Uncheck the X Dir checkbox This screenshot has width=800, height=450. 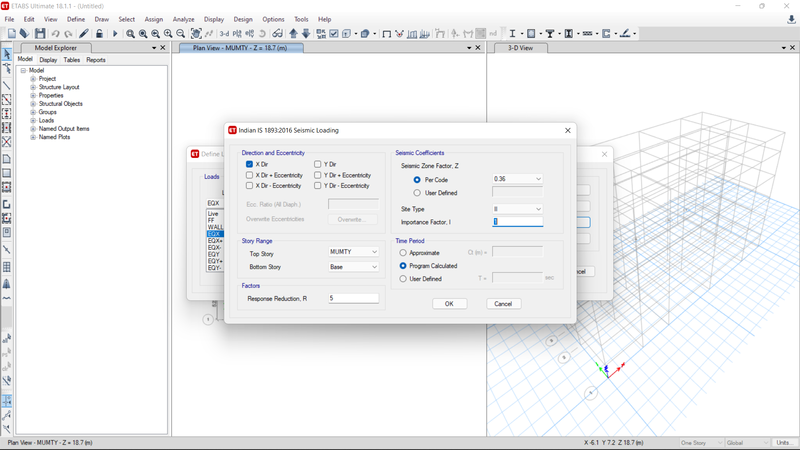click(x=249, y=164)
